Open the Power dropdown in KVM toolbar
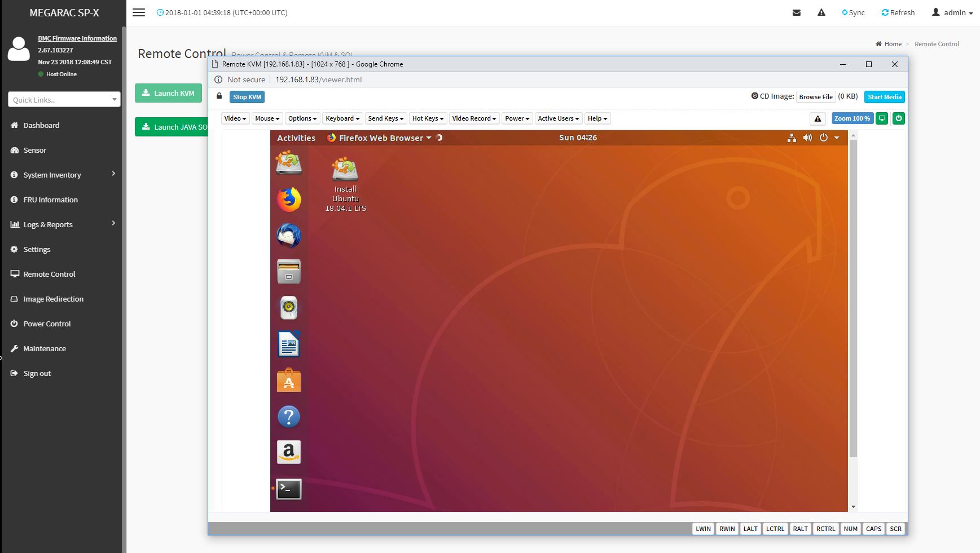The height and width of the screenshot is (553, 980). 517,118
